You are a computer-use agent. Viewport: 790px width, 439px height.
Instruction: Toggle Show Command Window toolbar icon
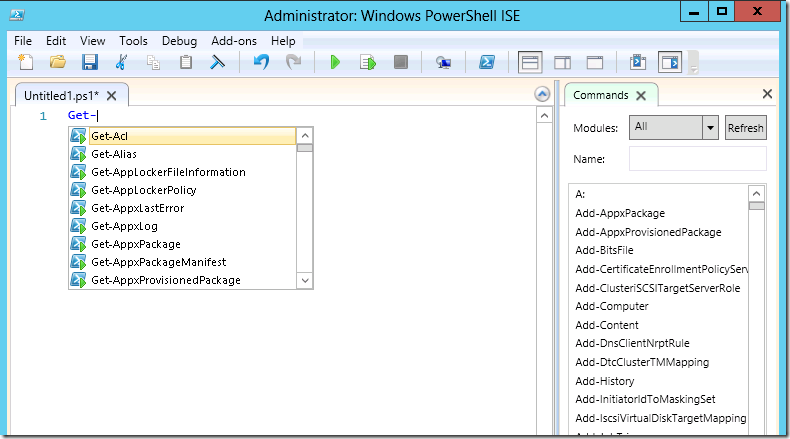(x=638, y=62)
